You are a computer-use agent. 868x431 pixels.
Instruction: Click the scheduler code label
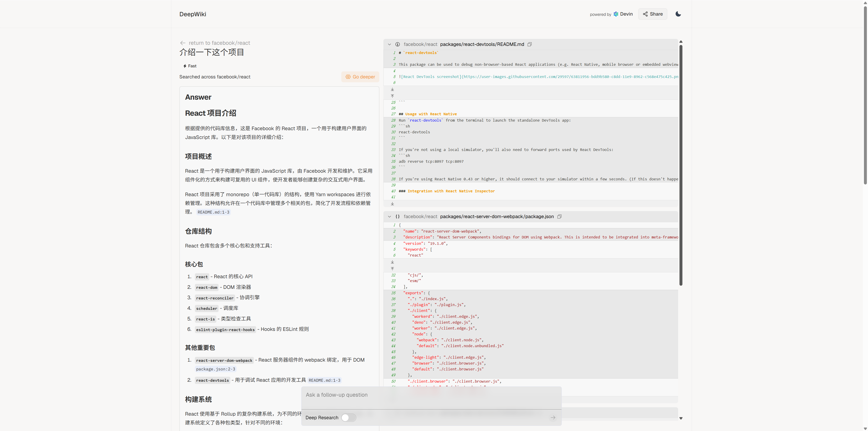pos(207,309)
